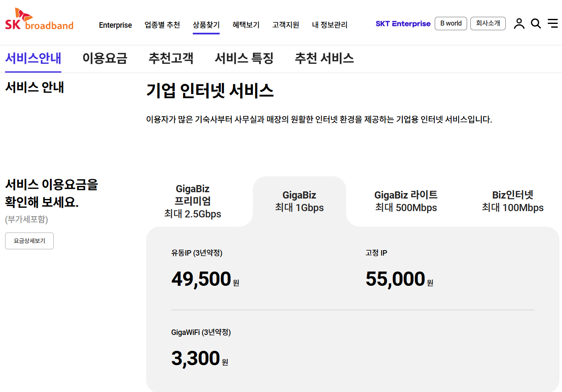Open the Enterprise menu item
This screenshot has width=562, height=392.
tap(116, 25)
